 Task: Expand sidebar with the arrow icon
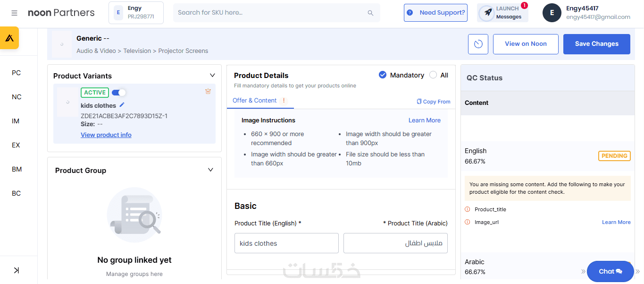point(17,270)
